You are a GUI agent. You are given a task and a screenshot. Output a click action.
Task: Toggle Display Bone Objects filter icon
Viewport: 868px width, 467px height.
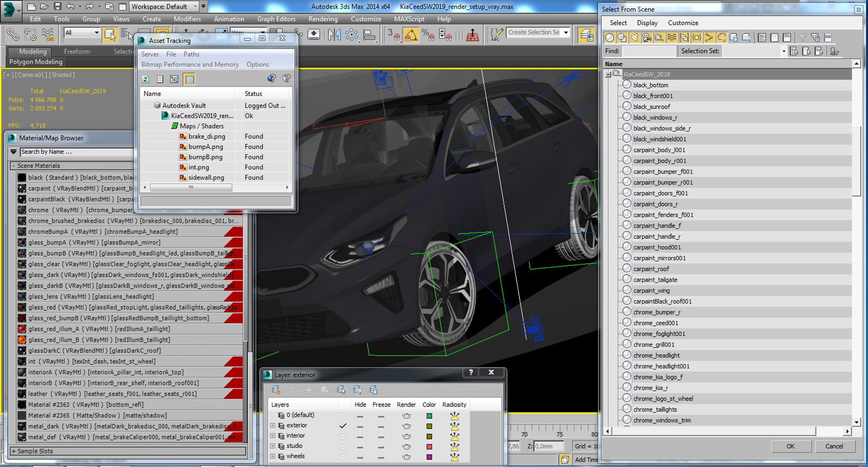tap(709, 37)
